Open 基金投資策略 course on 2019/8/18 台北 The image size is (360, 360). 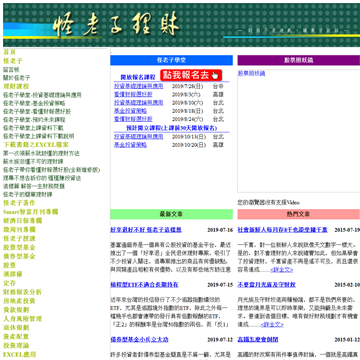(130, 111)
